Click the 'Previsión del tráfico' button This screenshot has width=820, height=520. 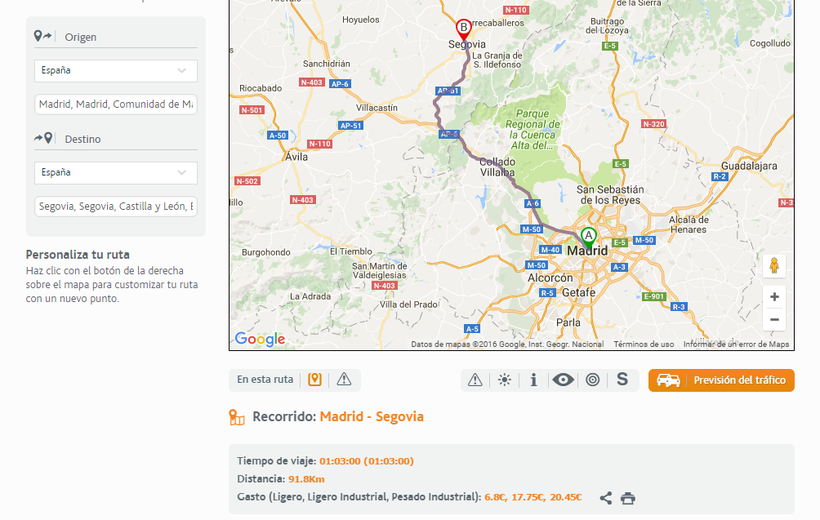721,380
